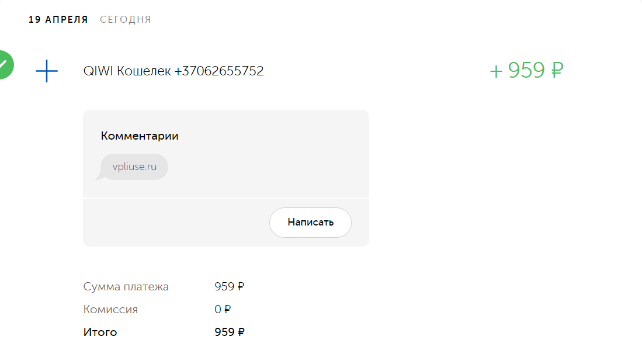This screenshot has width=642, height=364.
Task: Click the СЕГОДНЯ label
Action: [x=125, y=20]
